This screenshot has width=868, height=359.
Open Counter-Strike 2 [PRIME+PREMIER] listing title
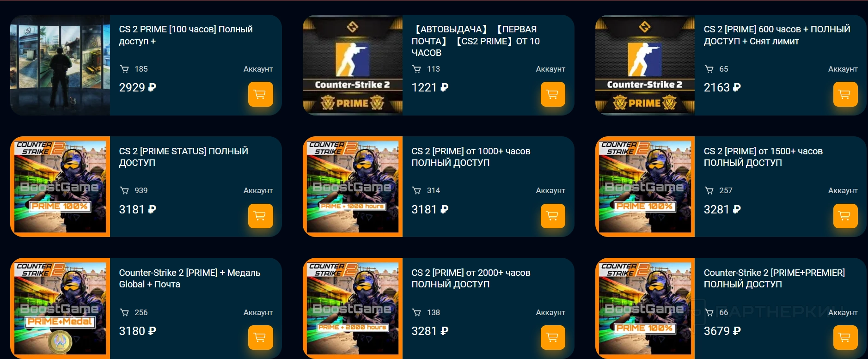774,278
